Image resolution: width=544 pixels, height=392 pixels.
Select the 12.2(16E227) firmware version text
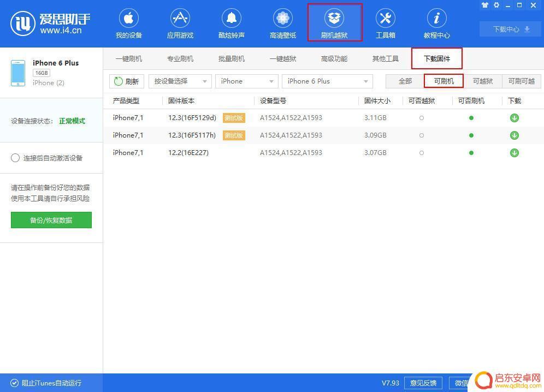(188, 153)
